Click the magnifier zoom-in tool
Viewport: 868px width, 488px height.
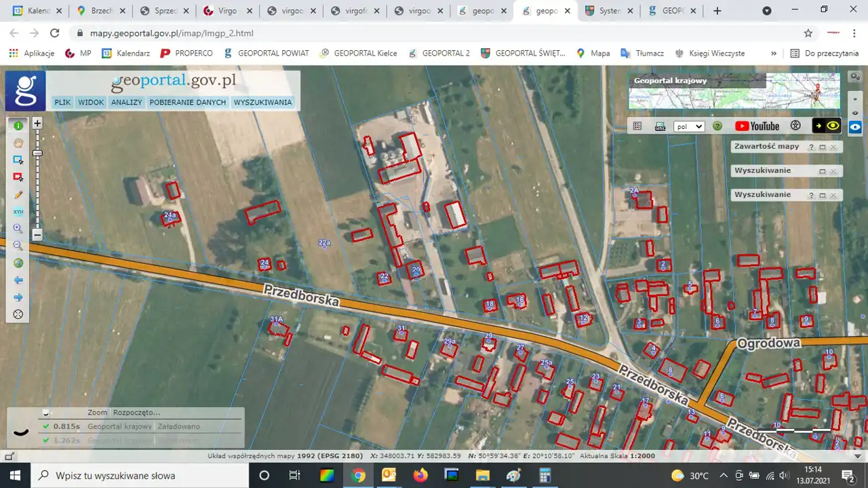point(18,229)
